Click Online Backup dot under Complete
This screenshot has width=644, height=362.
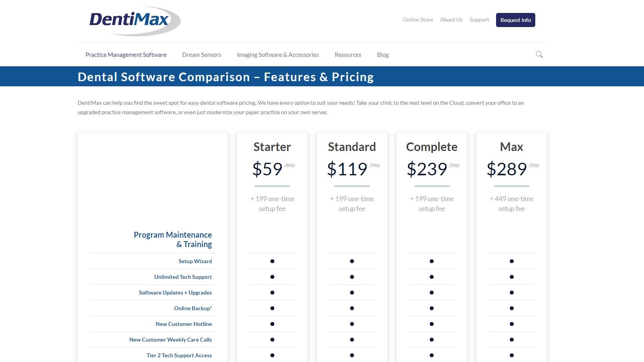(432, 308)
